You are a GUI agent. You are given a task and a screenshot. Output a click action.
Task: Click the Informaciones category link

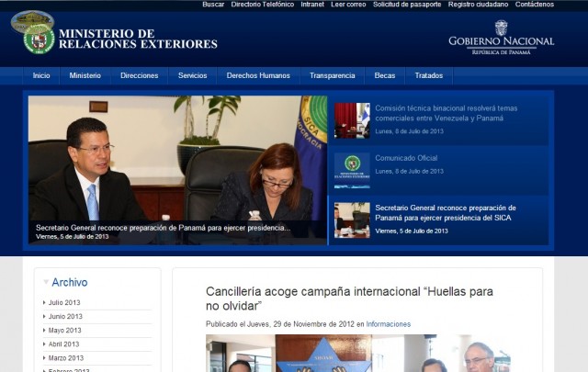[388, 324]
